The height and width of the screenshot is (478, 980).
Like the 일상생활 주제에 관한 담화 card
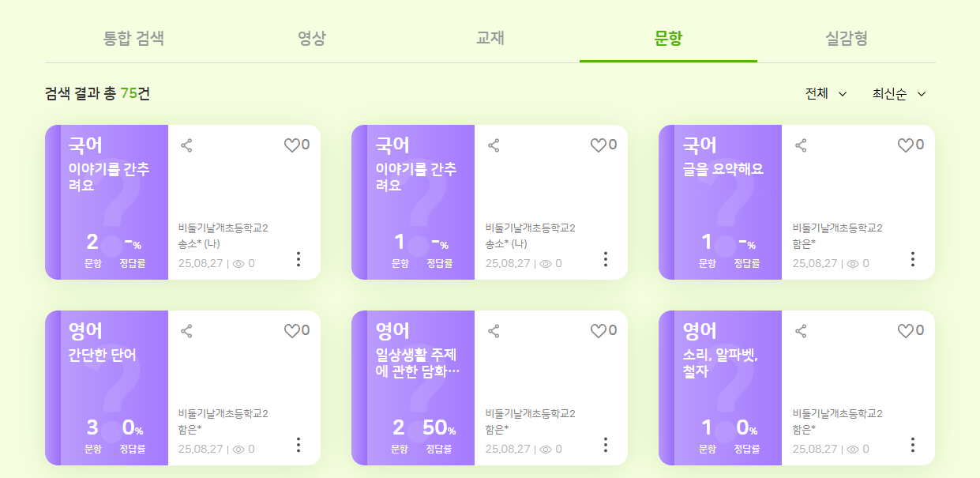coord(599,331)
